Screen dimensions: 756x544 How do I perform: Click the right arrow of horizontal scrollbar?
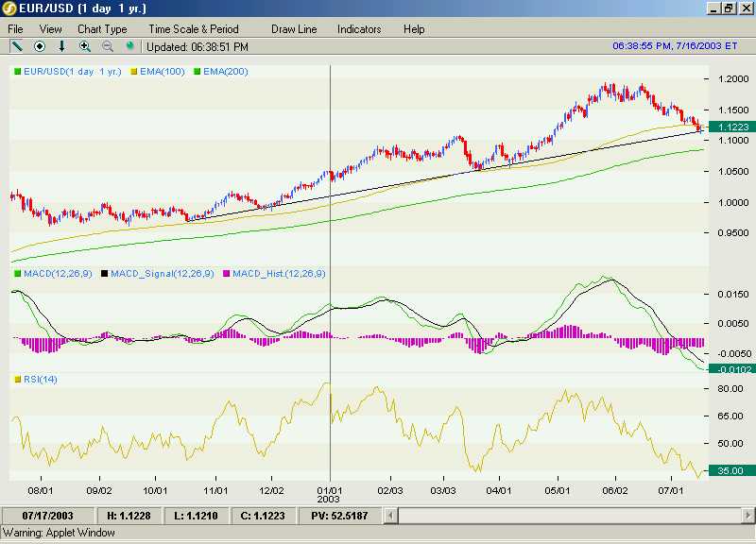pos(747,516)
